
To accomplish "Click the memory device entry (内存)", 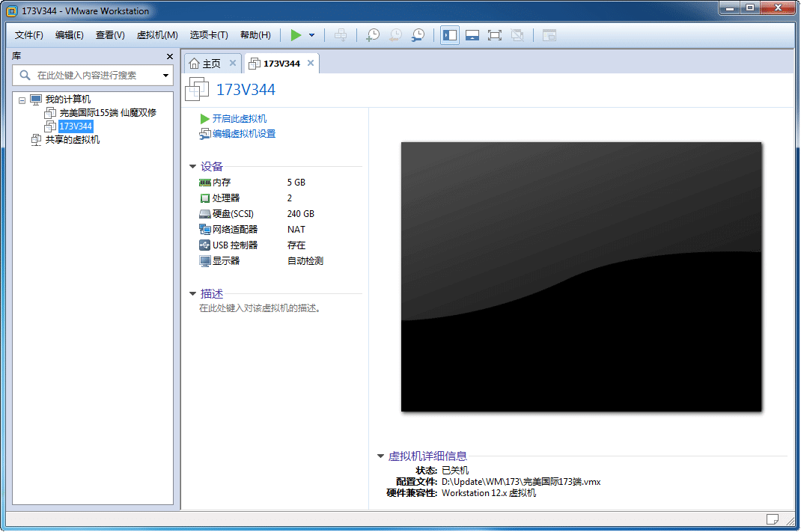I will click(221, 183).
